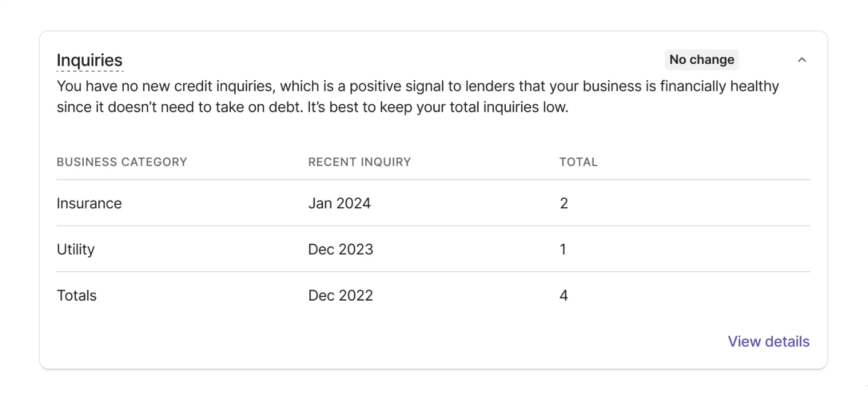Select the Totals row label
The width and height of the screenshot is (868, 400).
pos(77,296)
